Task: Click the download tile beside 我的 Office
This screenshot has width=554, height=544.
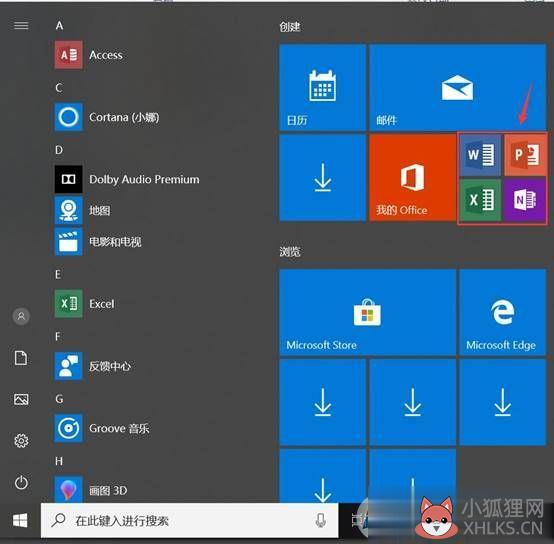Action: pos(323,177)
